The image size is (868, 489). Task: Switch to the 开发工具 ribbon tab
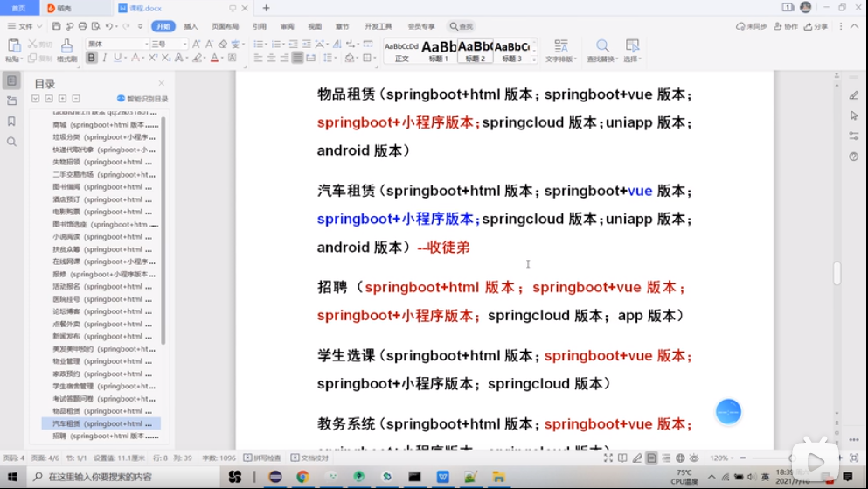tap(378, 26)
